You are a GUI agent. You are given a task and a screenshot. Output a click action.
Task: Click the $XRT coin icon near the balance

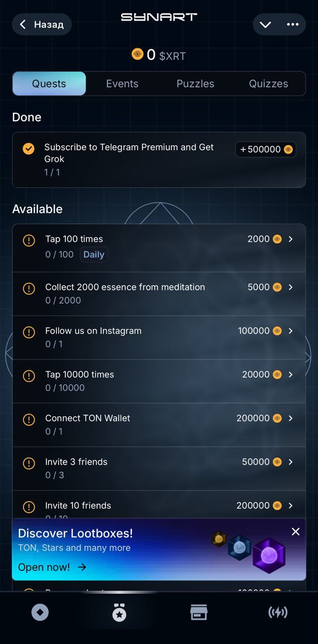(x=138, y=54)
